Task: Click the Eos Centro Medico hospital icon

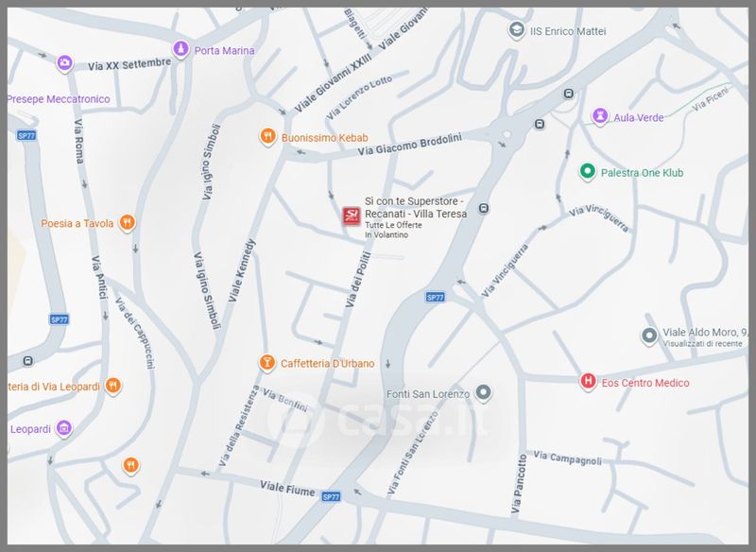Action: pos(588,382)
